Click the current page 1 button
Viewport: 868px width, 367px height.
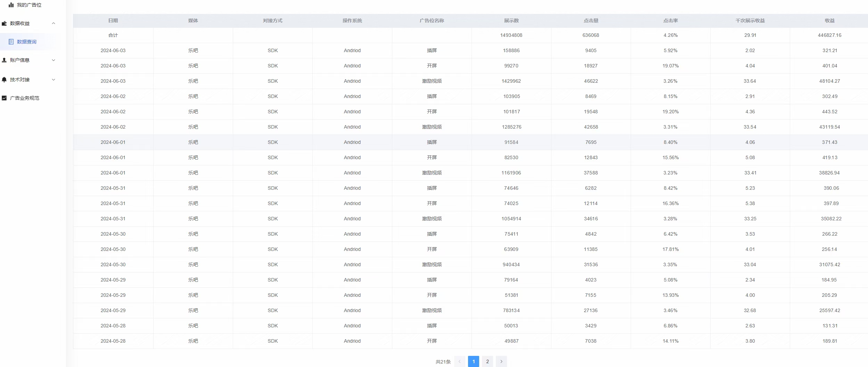[473, 361]
